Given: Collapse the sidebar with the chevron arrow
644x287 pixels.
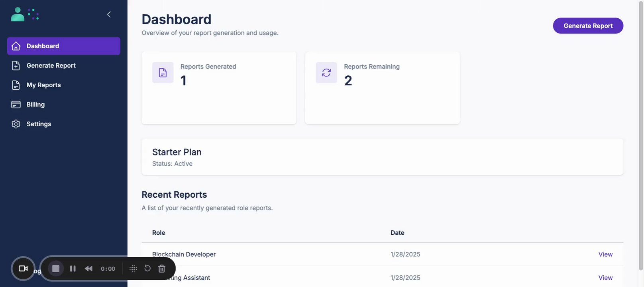Looking at the screenshot, I should click(109, 14).
